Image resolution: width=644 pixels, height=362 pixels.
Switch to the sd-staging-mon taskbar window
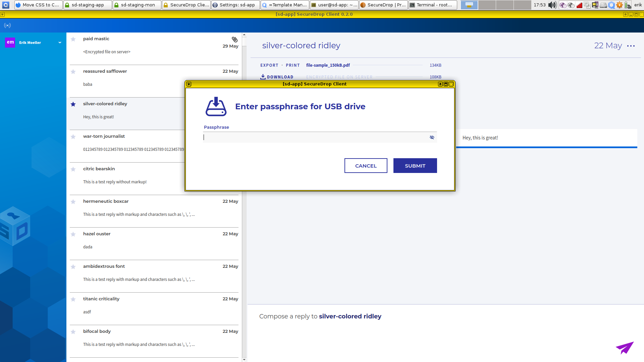pyautogui.click(x=137, y=5)
